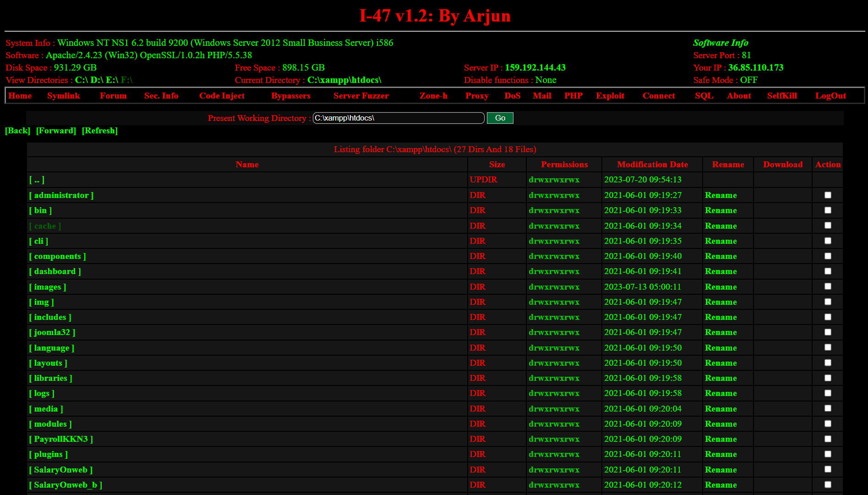Click the images modification date 2023-07-13 05:00:11
The width and height of the screenshot is (868, 495).
[x=642, y=287]
